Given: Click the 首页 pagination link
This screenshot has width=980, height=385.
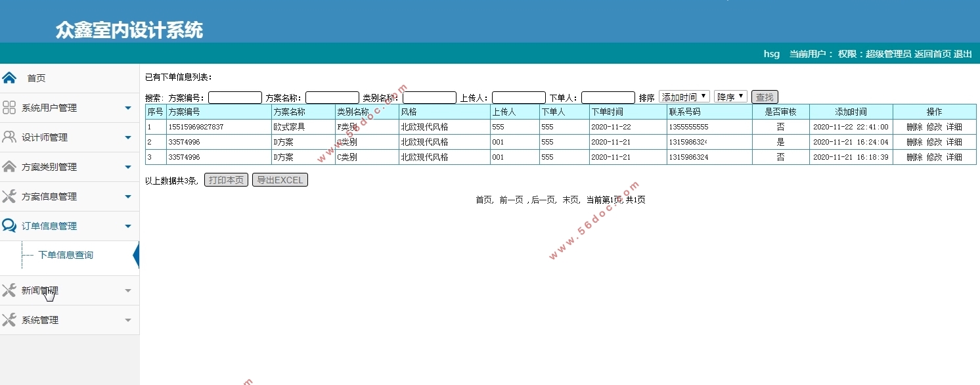Looking at the screenshot, I should [x=483, y=200].
